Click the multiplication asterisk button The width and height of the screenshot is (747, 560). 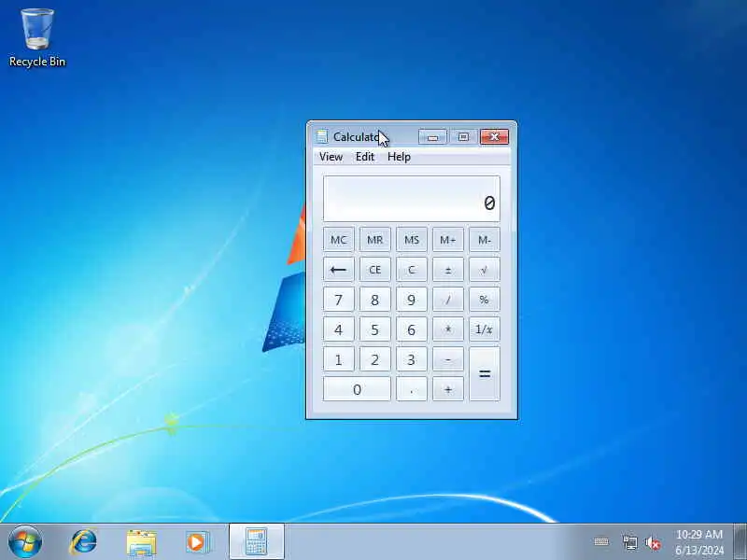point(448,329)
